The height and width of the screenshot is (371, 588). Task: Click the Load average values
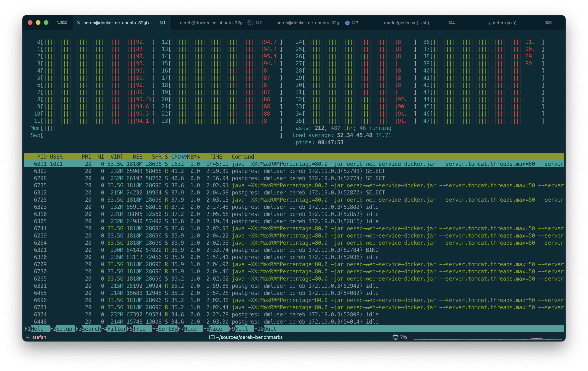[364, 135]
